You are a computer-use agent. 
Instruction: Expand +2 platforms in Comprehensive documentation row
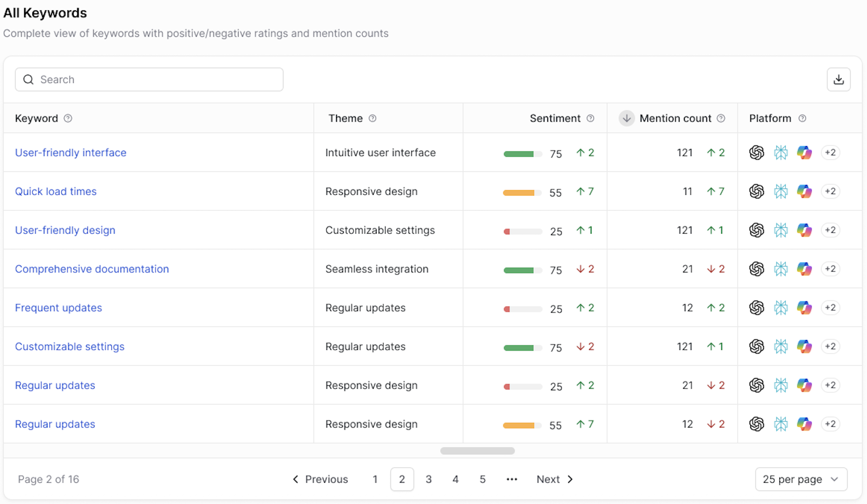[x=830, y=269]
